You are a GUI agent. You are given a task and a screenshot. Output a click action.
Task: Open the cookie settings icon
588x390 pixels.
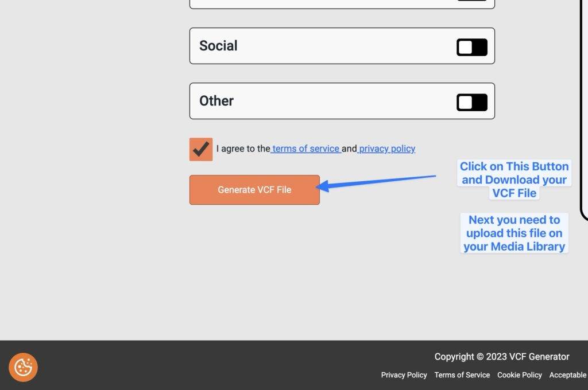coord(23,367)
